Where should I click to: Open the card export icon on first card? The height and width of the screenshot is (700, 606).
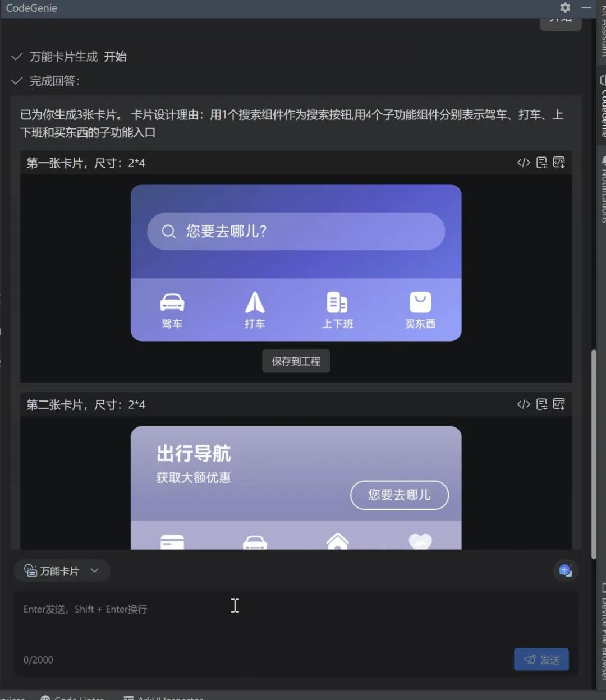(541, 162)
